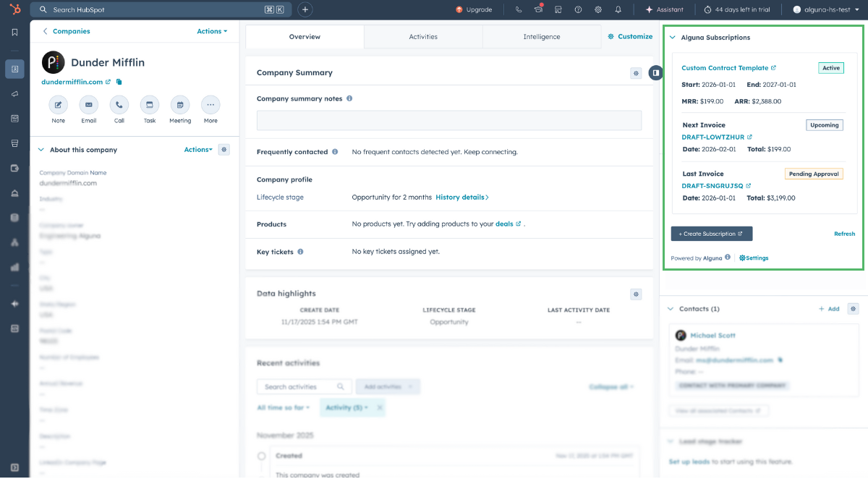Switch to the Activities tab
This screenshot has height=479, width=868.
click(x=423, y=37)
